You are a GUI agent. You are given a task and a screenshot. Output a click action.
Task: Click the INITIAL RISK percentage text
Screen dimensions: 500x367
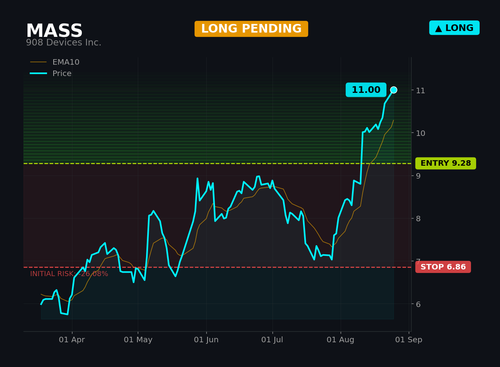[x=69, y=274]
